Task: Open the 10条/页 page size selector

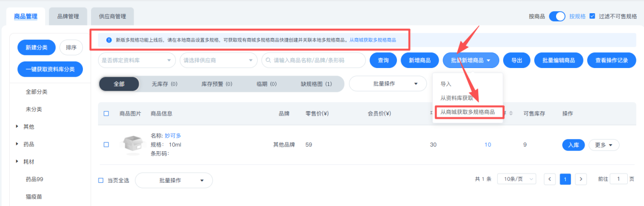Action: tap(516, 180)
